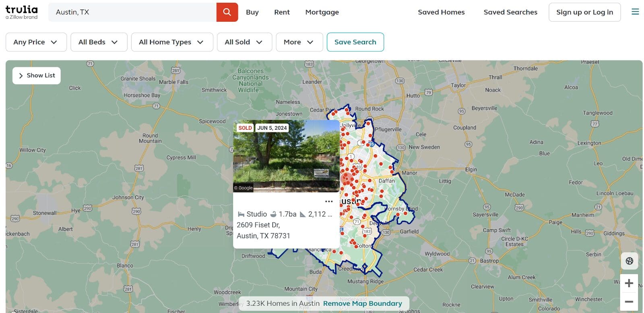
Task: Open the hamburger menu icon
Action: click(635, 12)
